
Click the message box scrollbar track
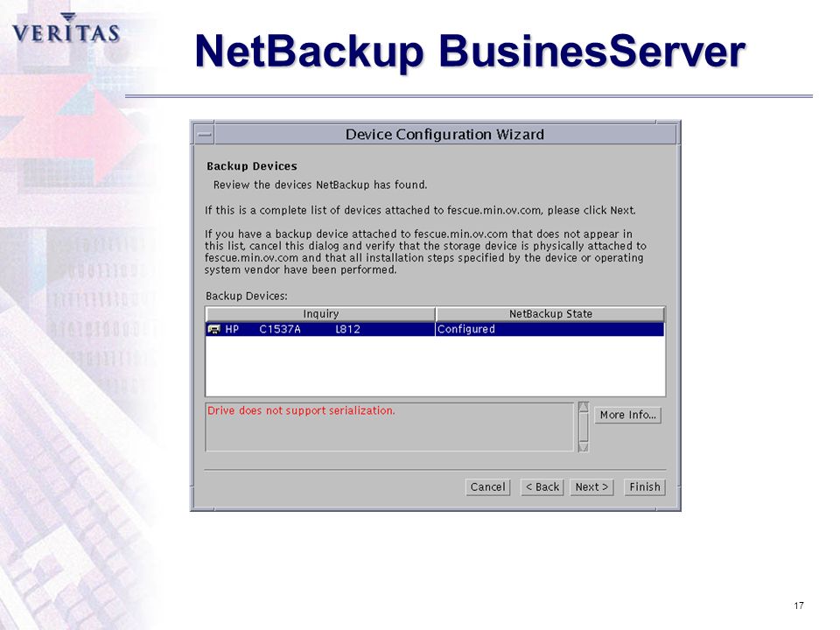[x=584, y=427]
